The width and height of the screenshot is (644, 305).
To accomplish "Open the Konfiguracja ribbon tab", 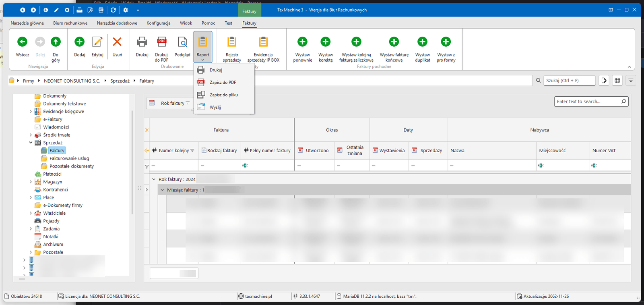I will (x=158, y=23).
